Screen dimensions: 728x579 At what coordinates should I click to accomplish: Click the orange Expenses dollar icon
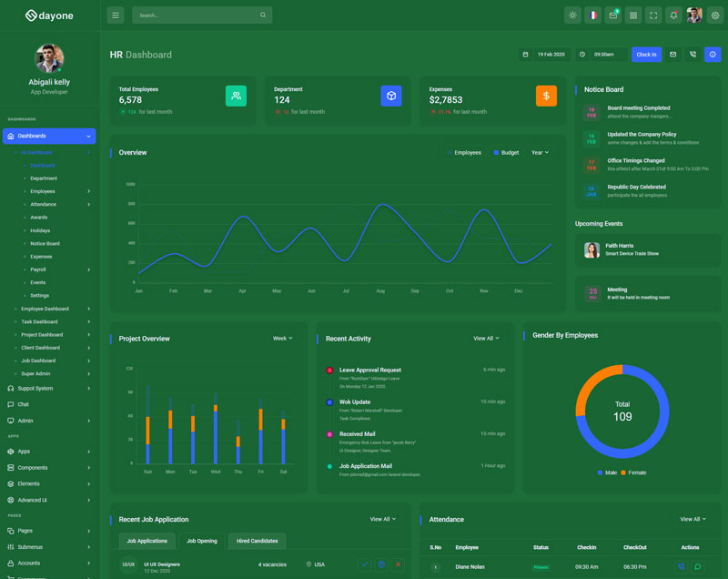tap(546, 96)
